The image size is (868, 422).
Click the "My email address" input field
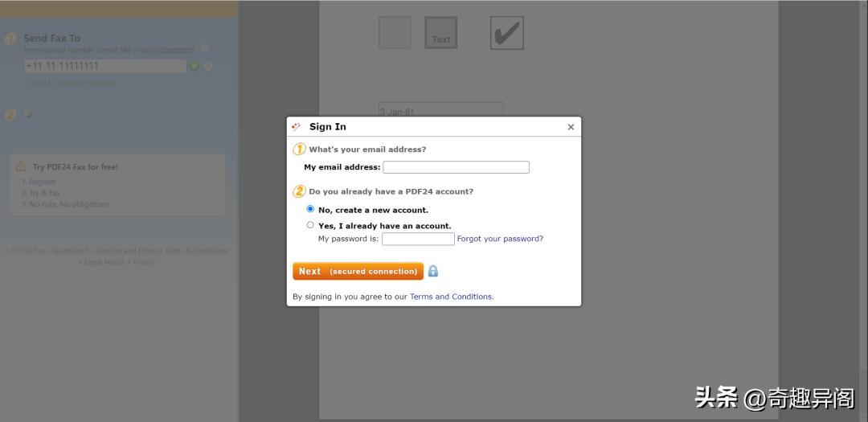457,167
